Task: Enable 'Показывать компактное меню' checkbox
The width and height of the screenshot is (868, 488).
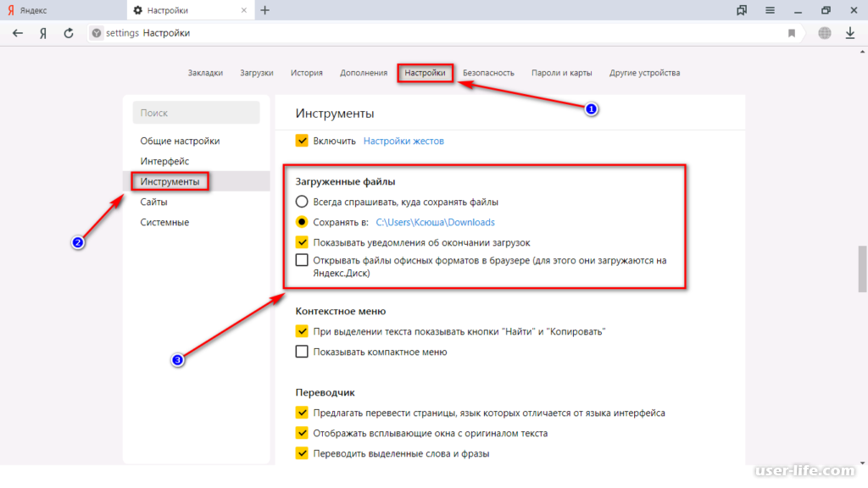Action: click(302, 352)
